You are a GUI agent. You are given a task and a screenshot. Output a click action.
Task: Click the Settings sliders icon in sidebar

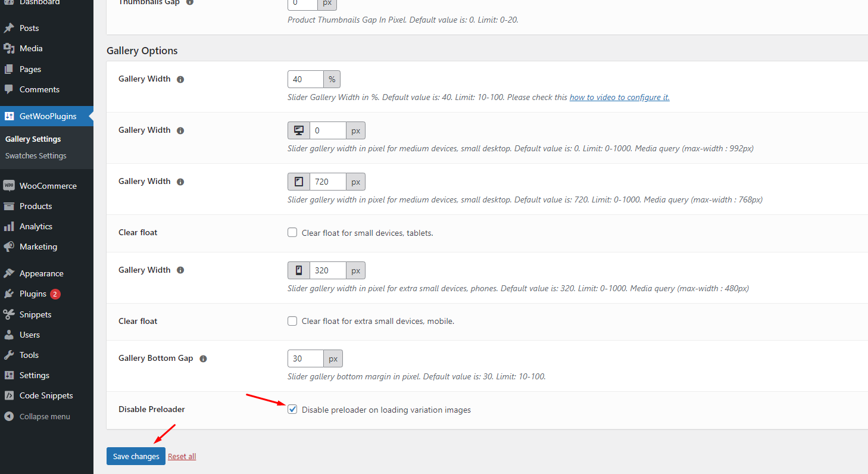[9, 375]
